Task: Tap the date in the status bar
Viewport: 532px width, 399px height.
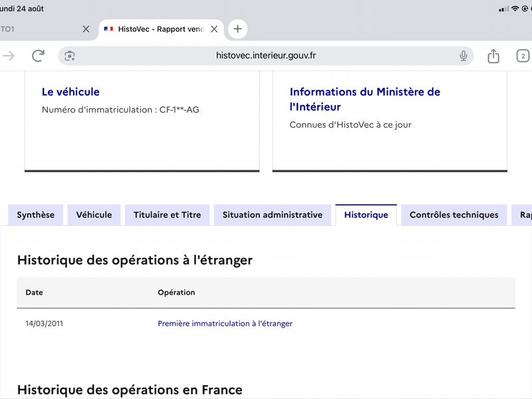Action: coord(22,9)
